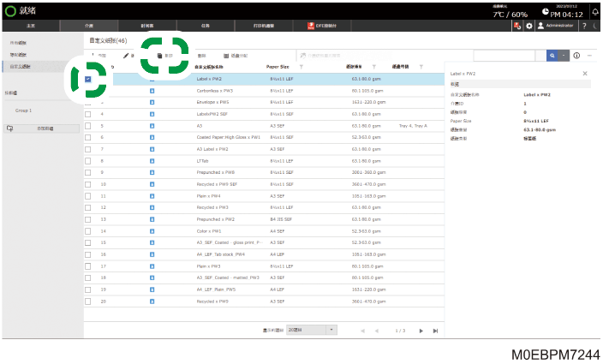This screenshot has height=364, width=603.
Task: Check the box for row 5 A3
Action: coord(88,126)
